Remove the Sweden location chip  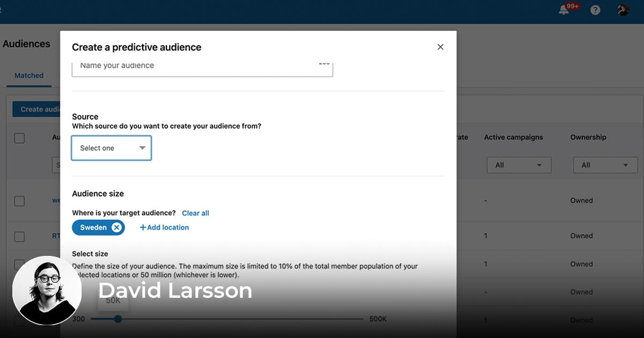pos(116,227)
